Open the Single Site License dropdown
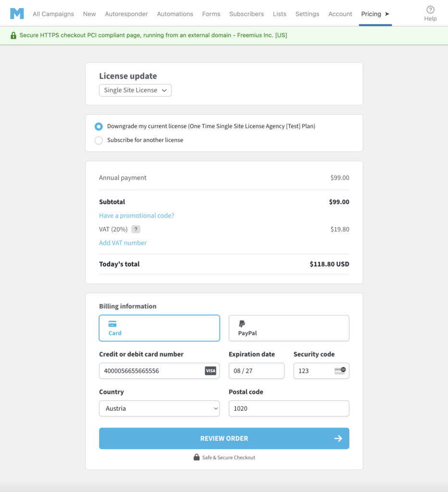The image size is (448, 492). [135, 90]
